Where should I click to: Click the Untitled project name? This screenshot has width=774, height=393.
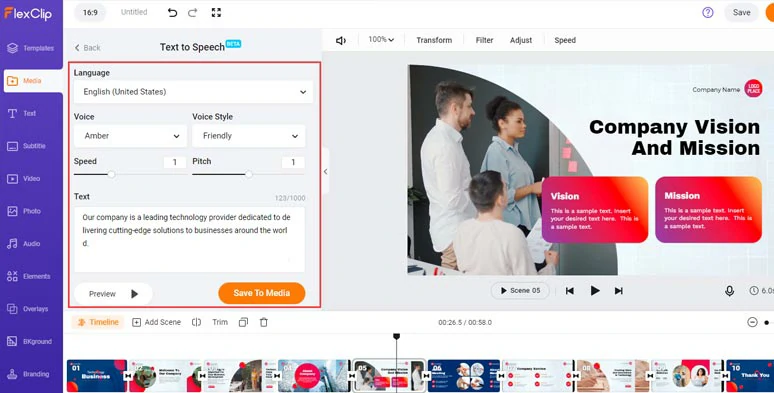pyautogui.click(x=134, y=12)
